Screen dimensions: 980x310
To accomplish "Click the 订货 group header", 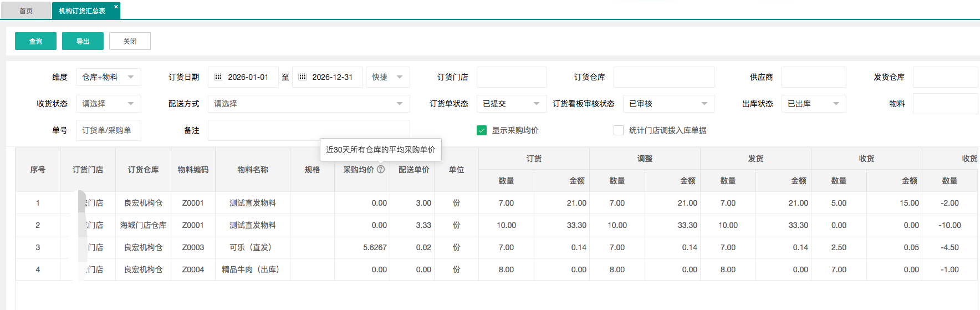I will click(x=534, y=159).
